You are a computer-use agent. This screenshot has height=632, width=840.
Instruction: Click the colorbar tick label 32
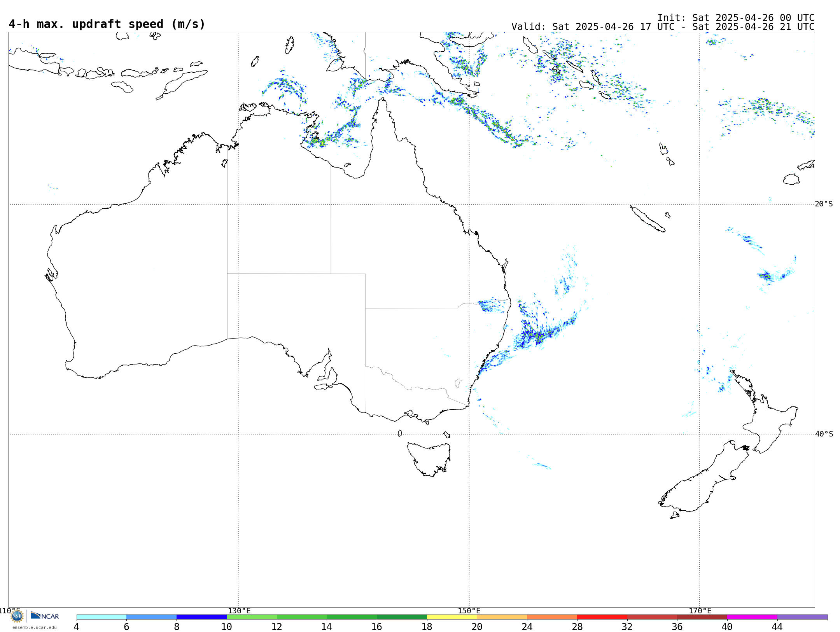pyautogui.click(x=627, y=627)
